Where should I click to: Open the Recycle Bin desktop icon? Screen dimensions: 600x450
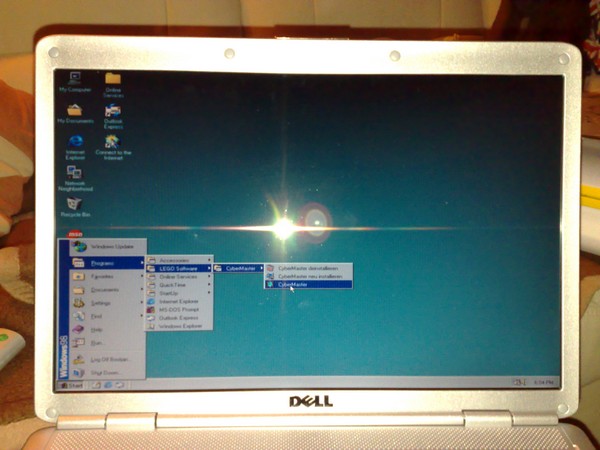pos(75,207)
